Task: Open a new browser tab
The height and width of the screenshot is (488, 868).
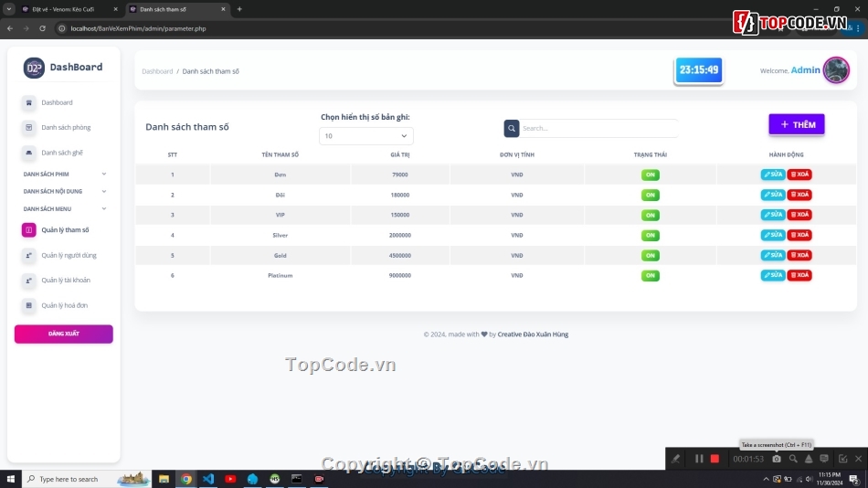Action: coord(239,9)
